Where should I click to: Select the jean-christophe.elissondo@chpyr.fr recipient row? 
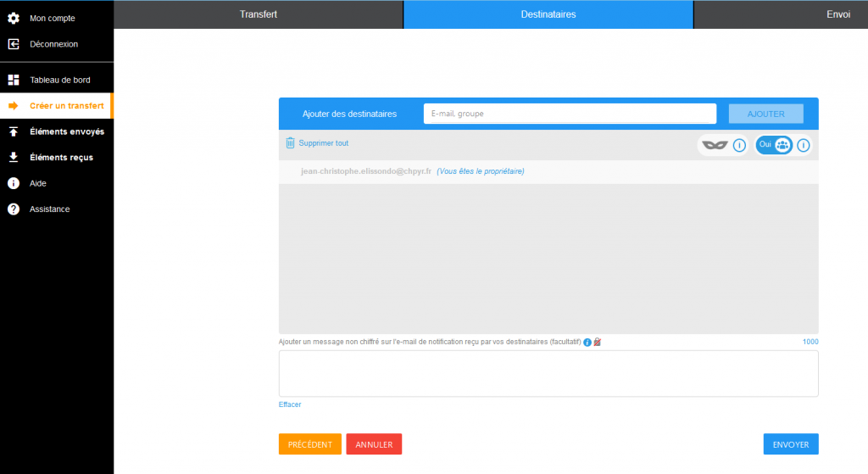point(548,171)
